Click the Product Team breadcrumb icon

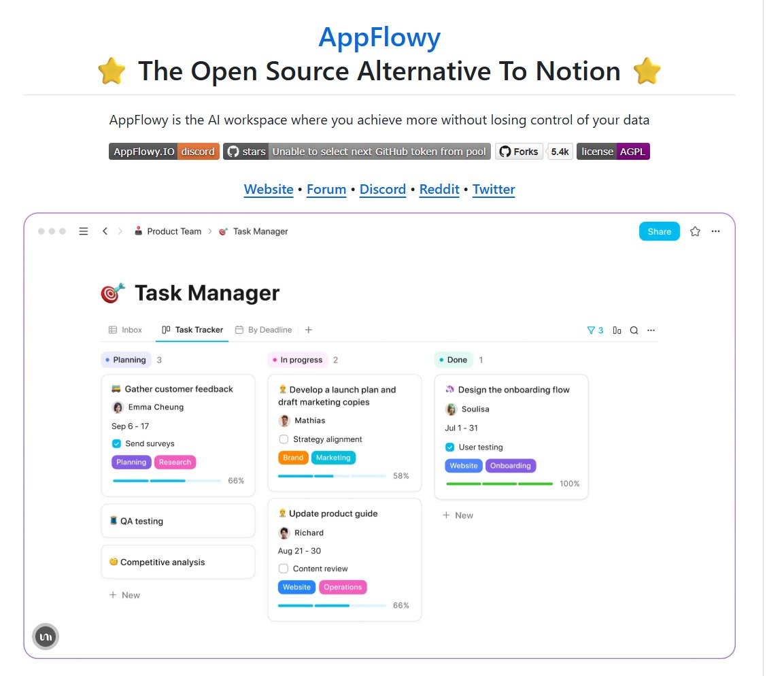click(139, 231)
